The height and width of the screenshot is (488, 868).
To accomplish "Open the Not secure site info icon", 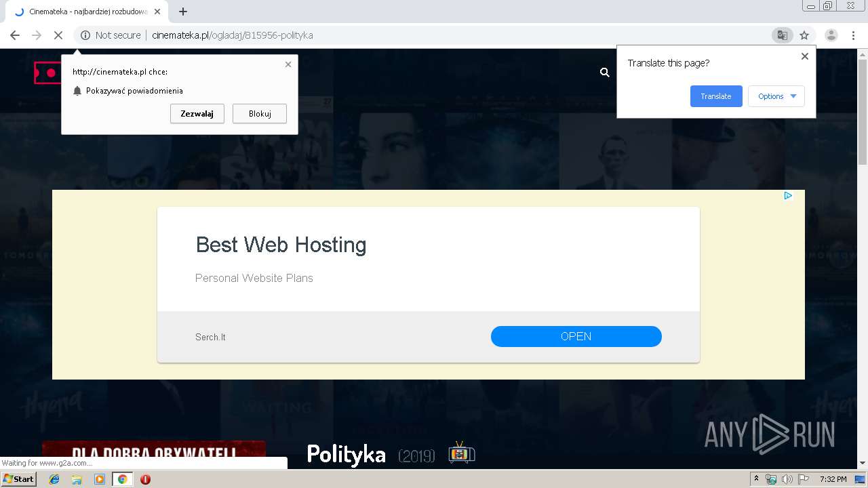I will point(85,35).
